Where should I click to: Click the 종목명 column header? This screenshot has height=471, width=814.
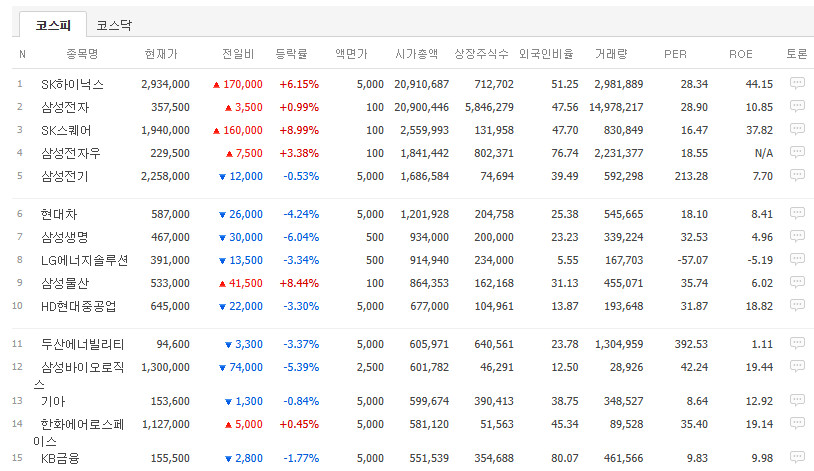pyautogui.click(x=82, y=54)
